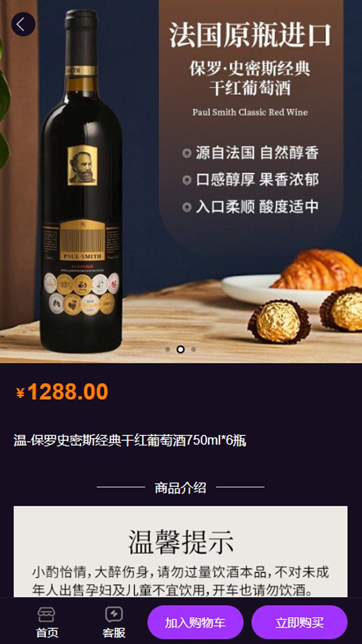The image size is (362, 644).
Task: Select the 商品介绍 section heading
Action: tap(180, 488)
